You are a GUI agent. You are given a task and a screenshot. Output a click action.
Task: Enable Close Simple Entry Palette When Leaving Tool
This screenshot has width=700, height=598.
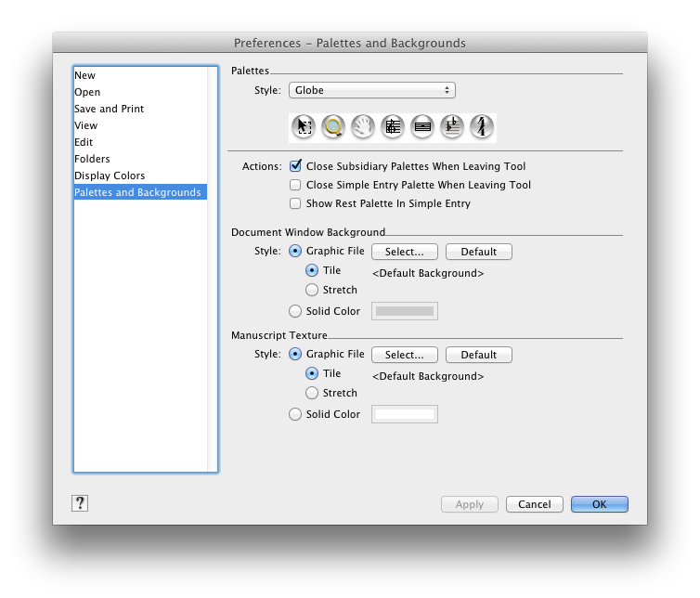pyautogui.click(x=295, y=185)
